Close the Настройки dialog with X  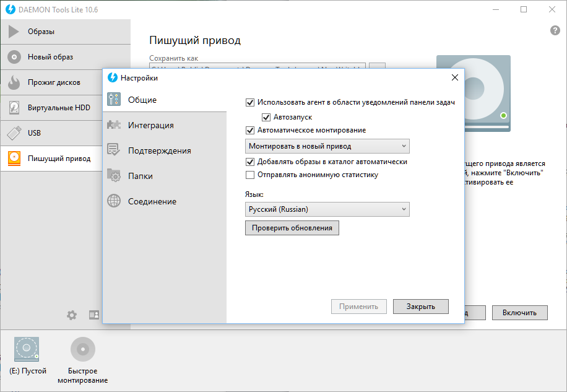tap(455, 77)
